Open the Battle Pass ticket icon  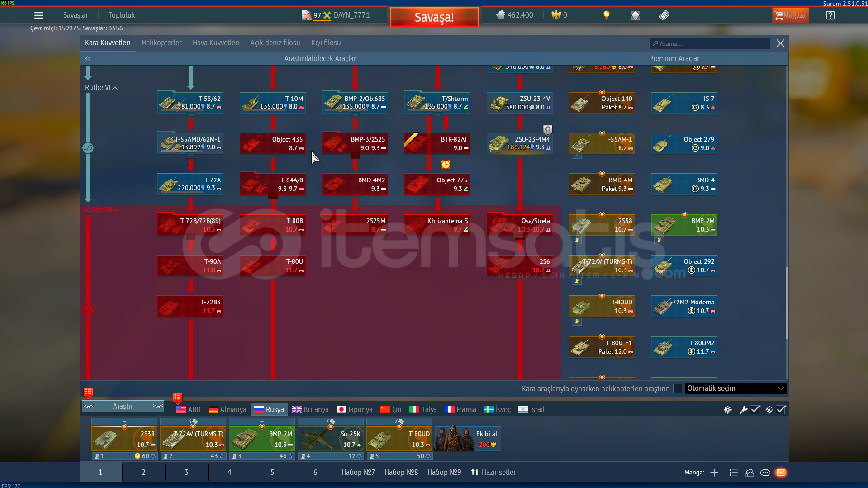tap(664, 15)
